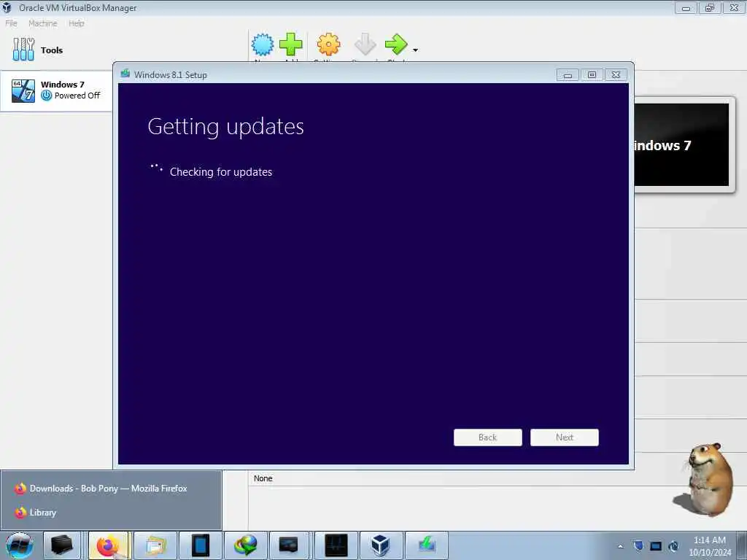Click the Windows 8.1 Setup title bar icon
Viewport: 747px width, 560px height.
tap(125, 74)
